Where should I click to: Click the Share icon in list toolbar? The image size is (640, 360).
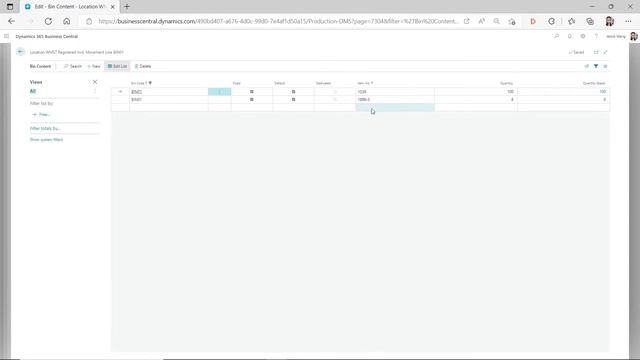[x=587, y=66]
